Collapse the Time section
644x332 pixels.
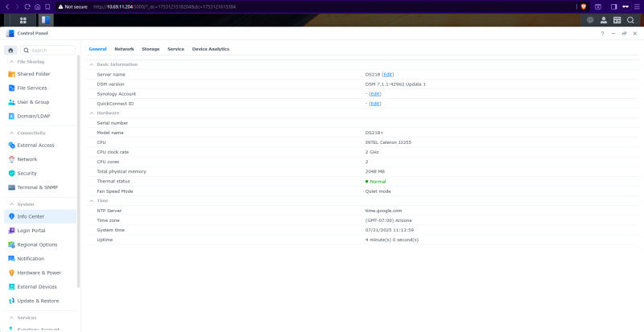92,201
